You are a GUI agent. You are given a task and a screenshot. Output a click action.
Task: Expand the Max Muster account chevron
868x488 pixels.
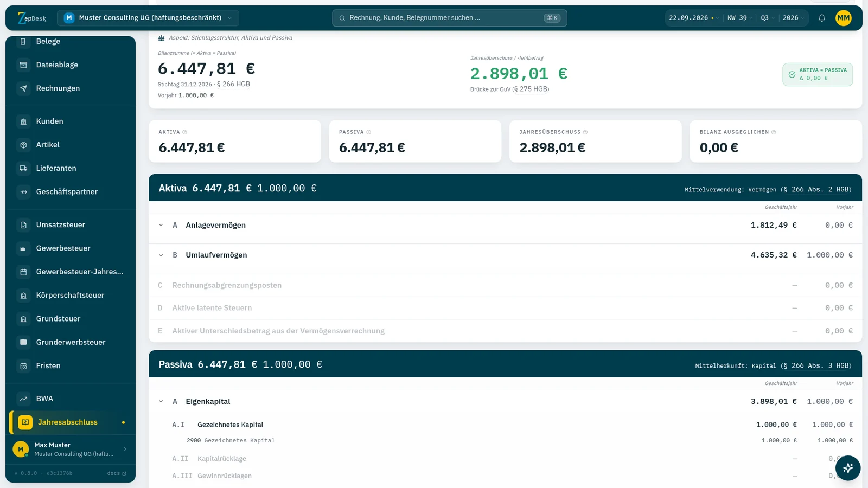[125, 450]
